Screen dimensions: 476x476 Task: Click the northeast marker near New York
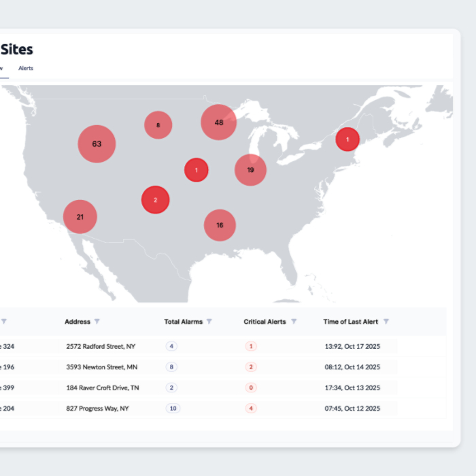(x=347, y=139)
